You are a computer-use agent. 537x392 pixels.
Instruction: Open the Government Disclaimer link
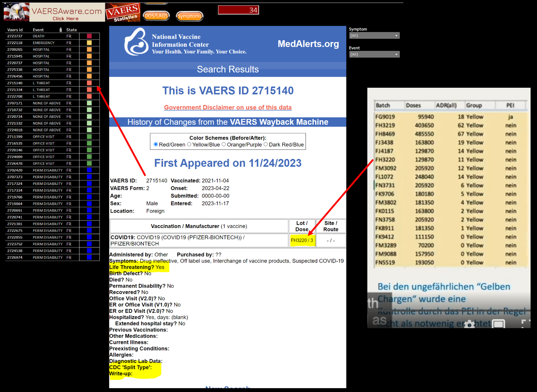pos(228,107)
